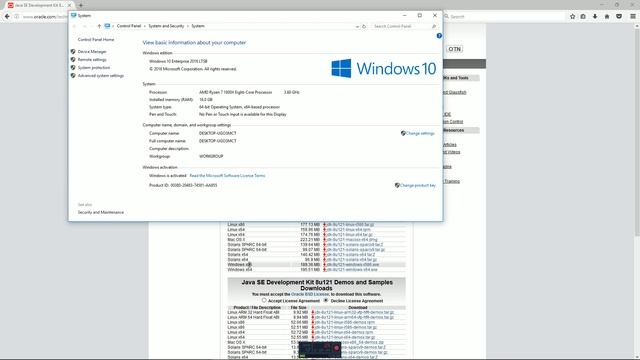
Task: Click the shield icon beside Device Manager
Action: pyautogui.click(x=73, y=51)
